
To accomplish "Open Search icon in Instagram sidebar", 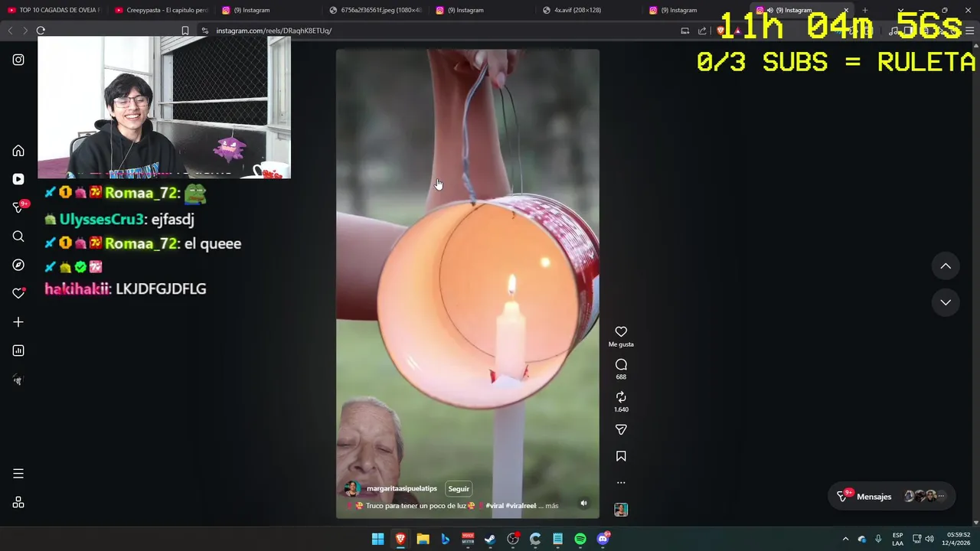I will pos(18,236).
